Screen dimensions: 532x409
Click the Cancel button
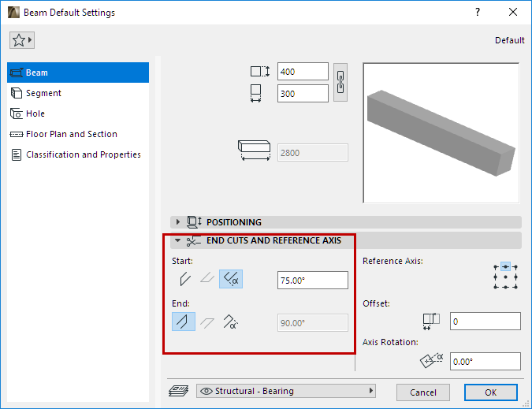[x=423, y=392]
